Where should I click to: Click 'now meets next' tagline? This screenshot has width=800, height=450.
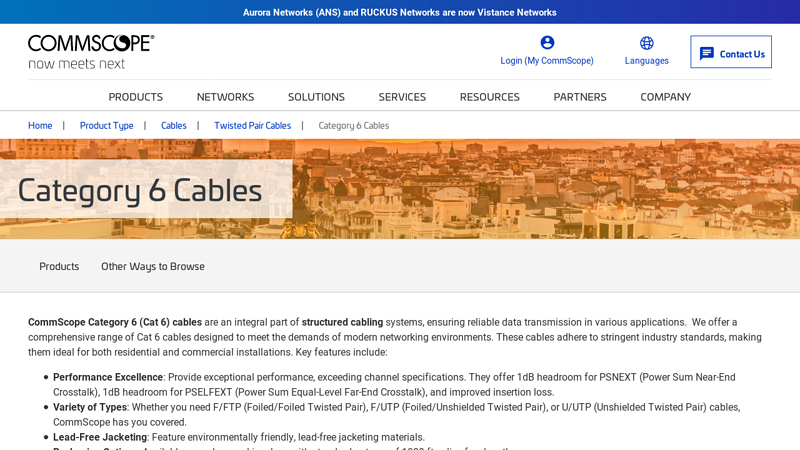pos(77,64)
